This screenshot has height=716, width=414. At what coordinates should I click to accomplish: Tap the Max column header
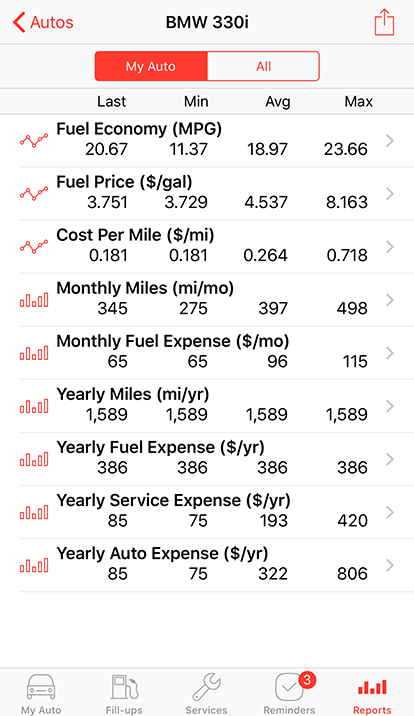358,101
